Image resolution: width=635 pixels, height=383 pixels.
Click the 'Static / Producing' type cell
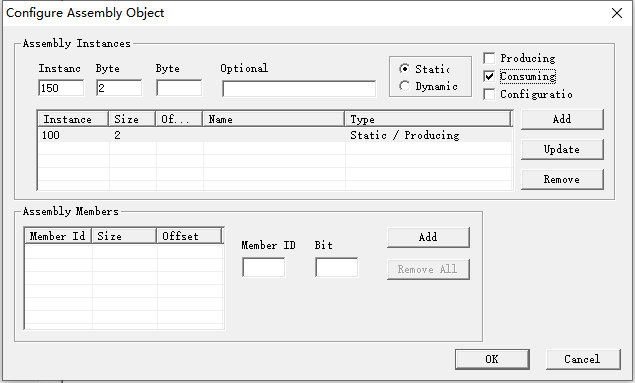[405, 135]
